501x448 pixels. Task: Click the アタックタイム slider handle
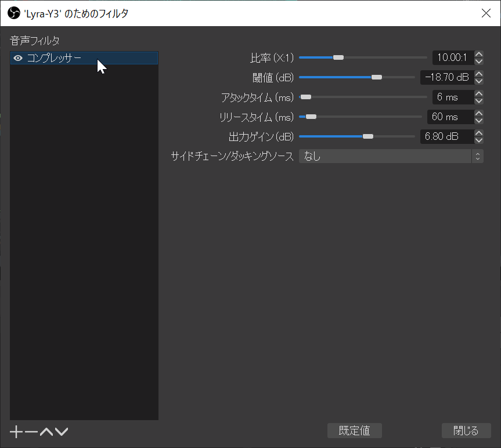(x=306, y=97)
